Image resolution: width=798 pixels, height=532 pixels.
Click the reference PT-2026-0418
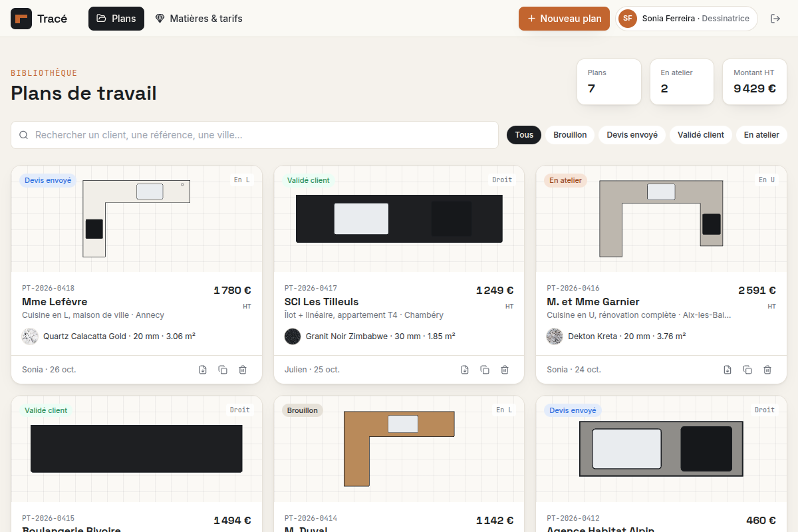[49, 289]
